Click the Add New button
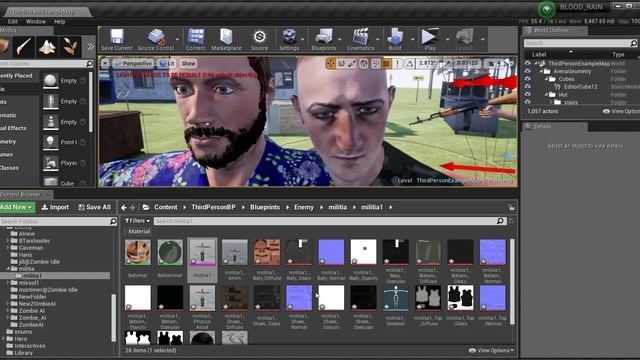This screenshot has height=360, width=640. (17, 207)
